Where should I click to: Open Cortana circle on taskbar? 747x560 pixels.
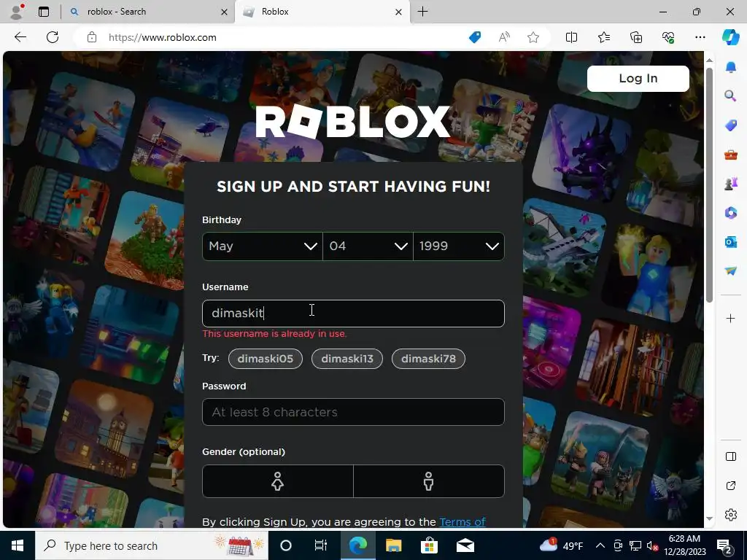[286, 545]
